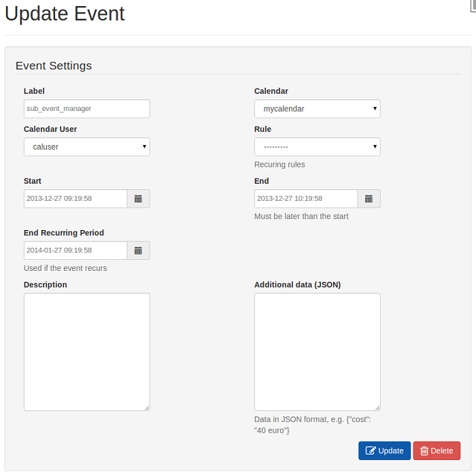The height and width of the screenshot is (475, 476).
Task: Focus the Label field containing sub_event_manager
Action: [x=87, y=109]
